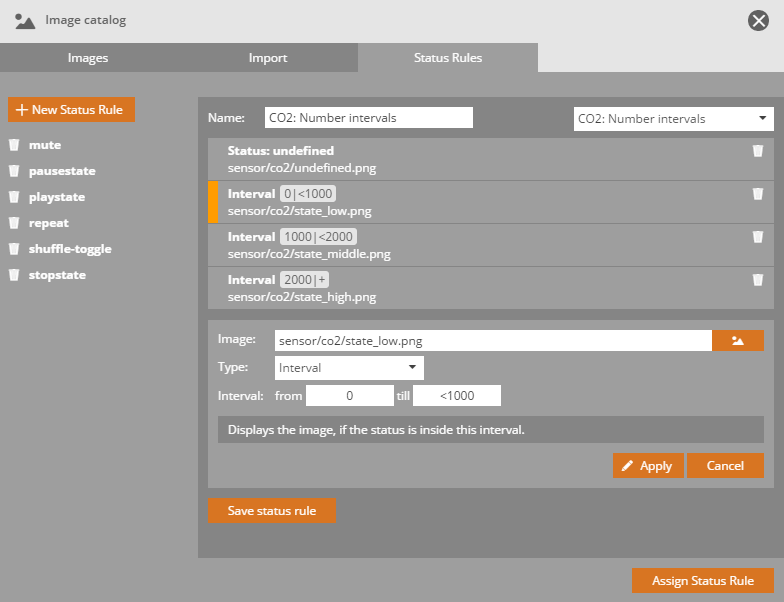784x602 pixels.
Task: Delete the 1000|<2000 interval entry
Action: tap(757, 238)
